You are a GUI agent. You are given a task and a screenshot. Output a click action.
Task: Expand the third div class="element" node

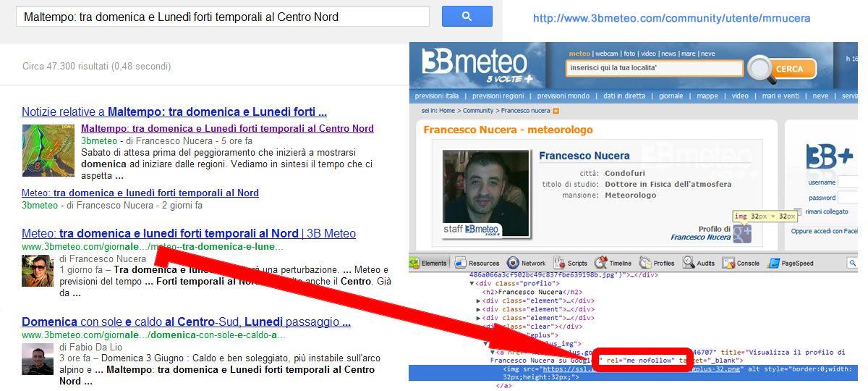click(x=478, y=318)
